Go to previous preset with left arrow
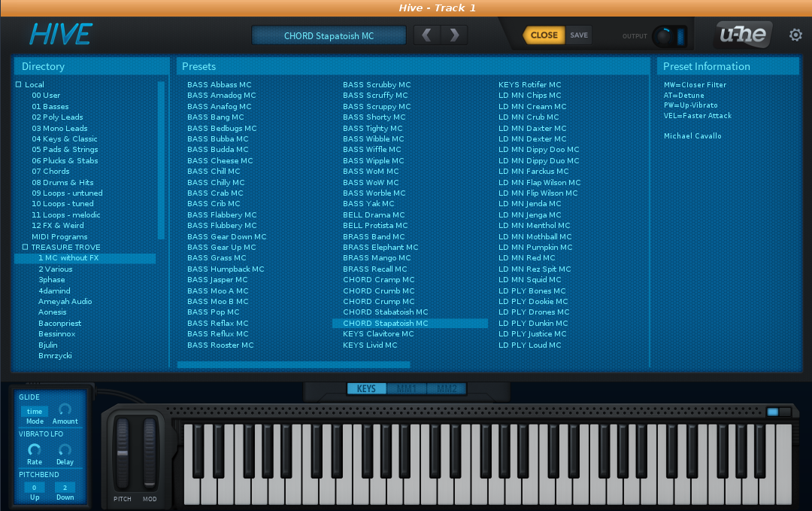Screen dimensions: 812x511 [427, 35]
